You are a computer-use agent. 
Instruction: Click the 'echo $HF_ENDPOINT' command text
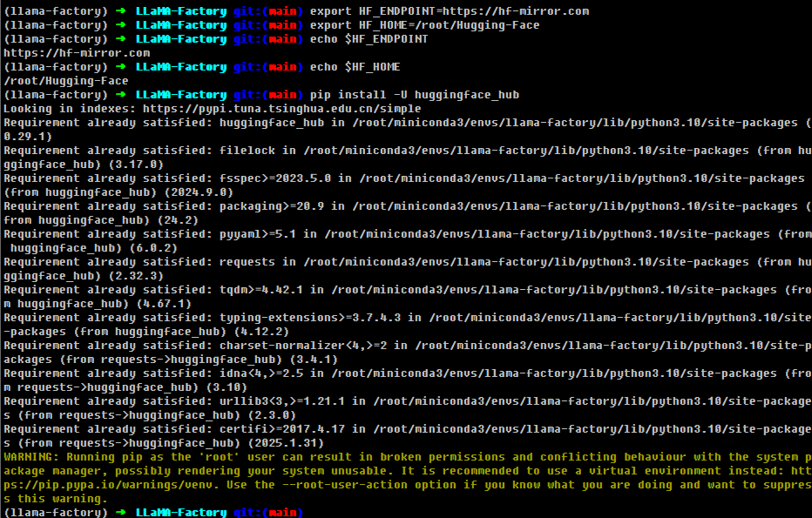(x=369, y=39)
